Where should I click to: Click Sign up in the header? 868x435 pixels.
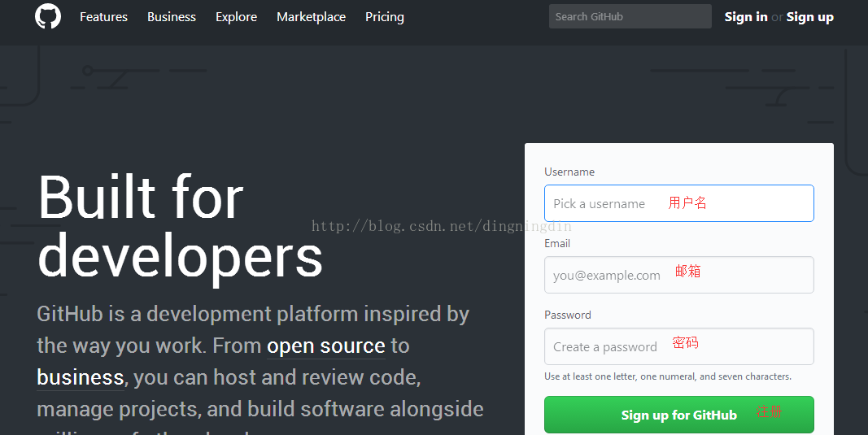810,17
